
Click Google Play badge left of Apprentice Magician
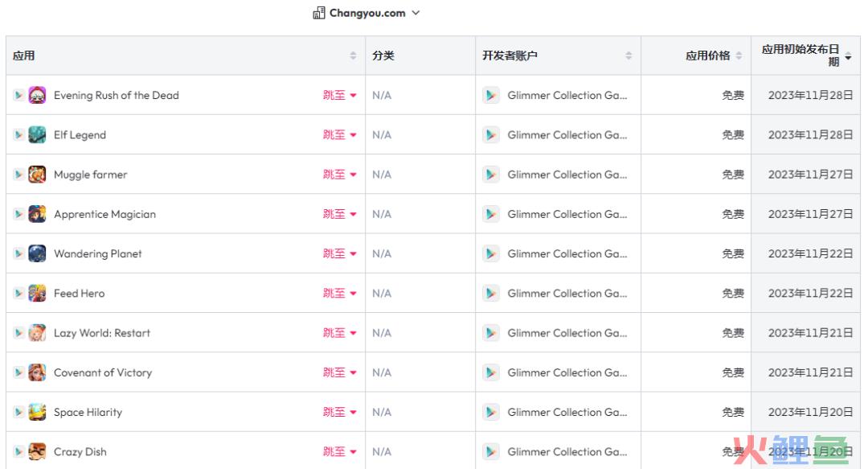(x=18, y=214)
